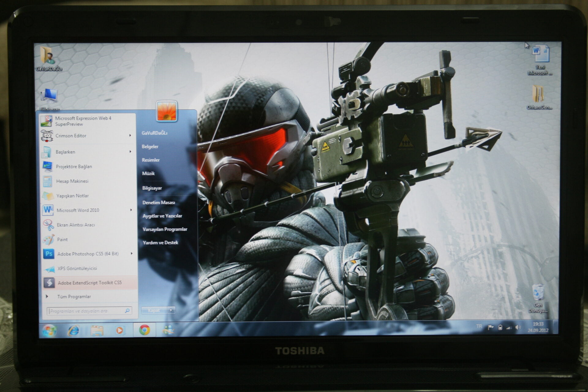This screenshot has height=392, width=588.
Task: Open XPS Görüntüleyicisi icon
Action: pyautogui.click(x=49, y=269)
